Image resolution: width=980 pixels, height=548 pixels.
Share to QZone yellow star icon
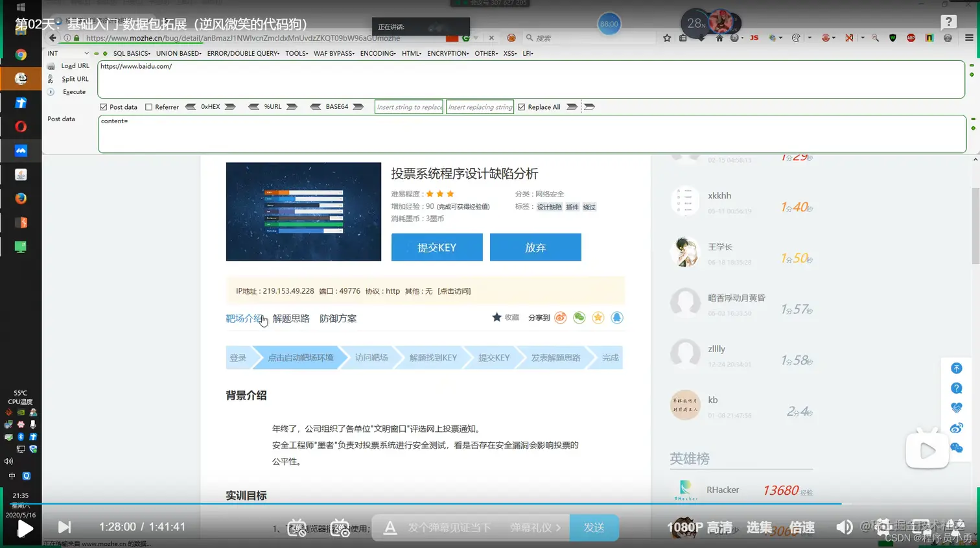click(598, 318)
